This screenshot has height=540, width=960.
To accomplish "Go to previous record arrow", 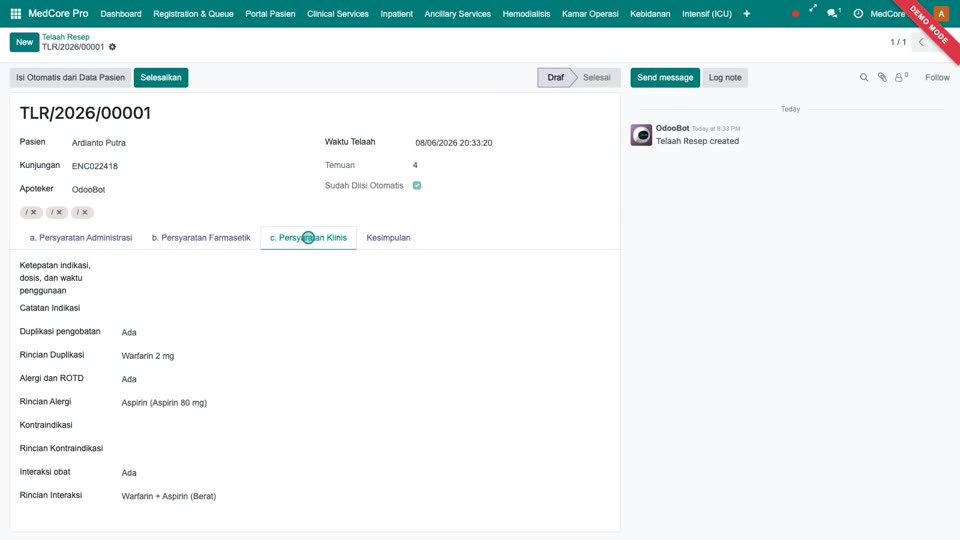I will (921, 42).
